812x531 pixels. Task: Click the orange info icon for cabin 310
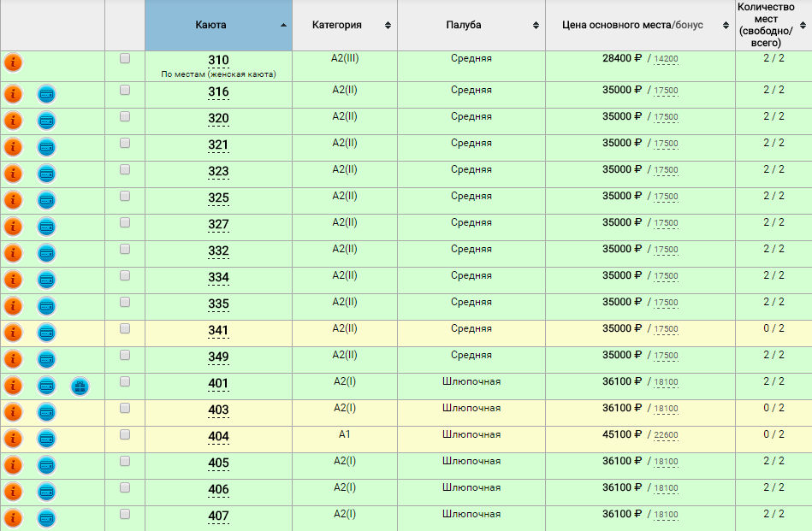pos(13,62)
